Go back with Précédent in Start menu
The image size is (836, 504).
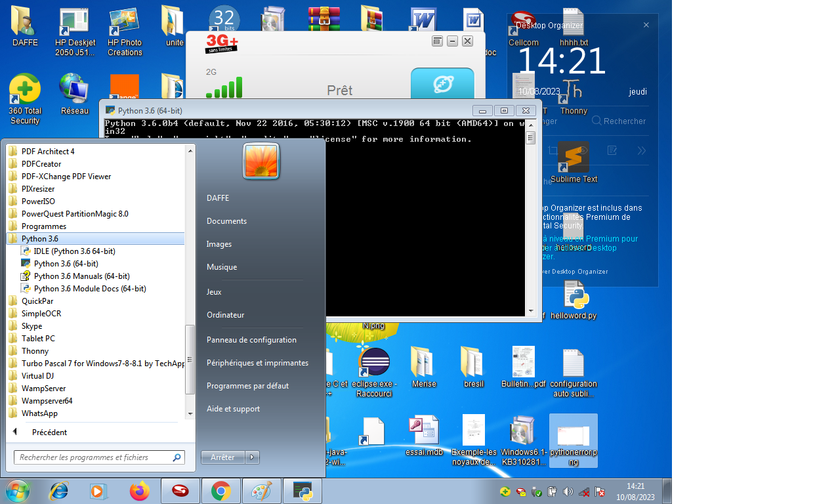[49, 432]
